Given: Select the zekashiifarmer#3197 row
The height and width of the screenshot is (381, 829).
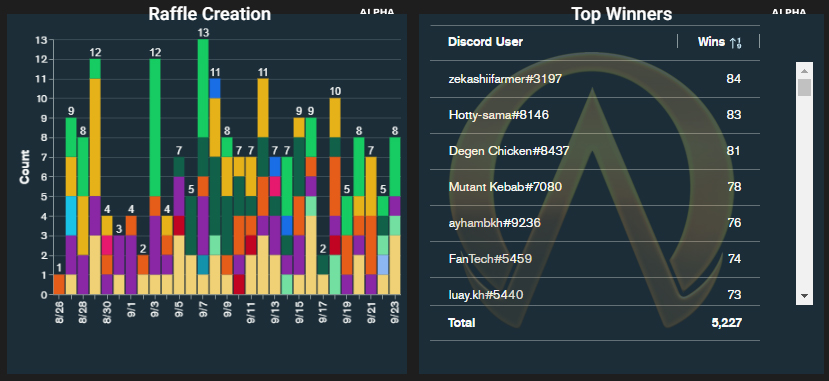Looking at the screenshot, I should point(595,79).
